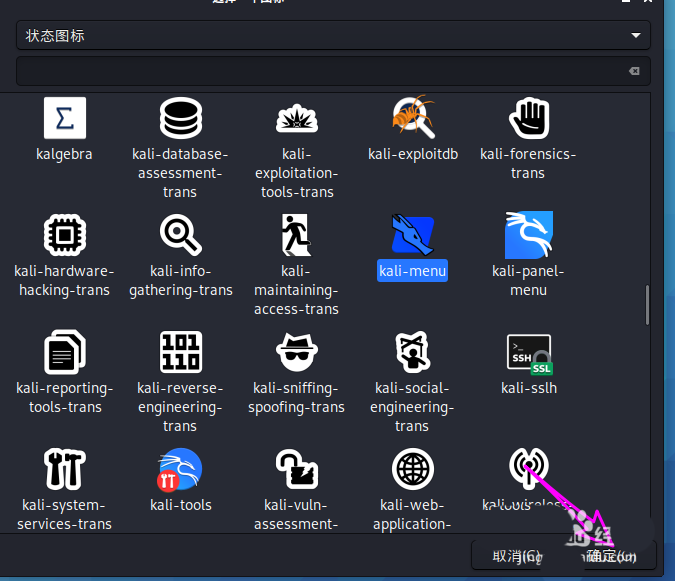
Task: Select the kali-maintaining-access-trans running man icon
Action: tap(297, 235)
